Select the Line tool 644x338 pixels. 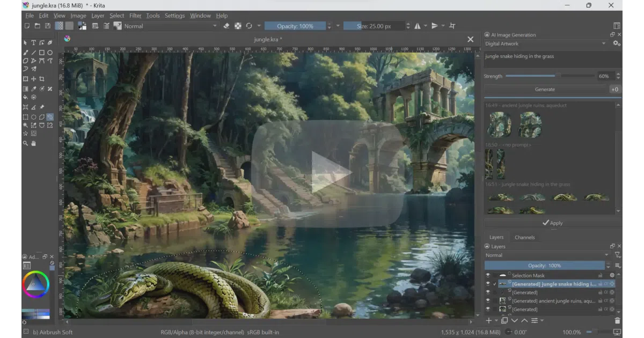tap(33, 53)
